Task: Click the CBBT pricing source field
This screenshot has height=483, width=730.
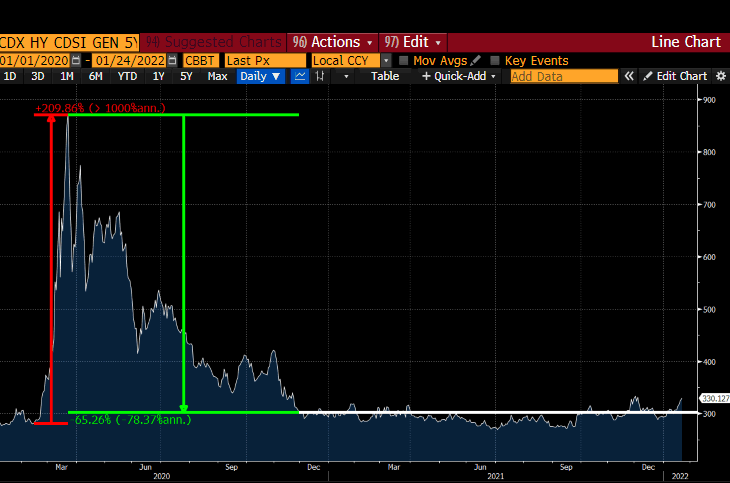Action: pos(200,61)
